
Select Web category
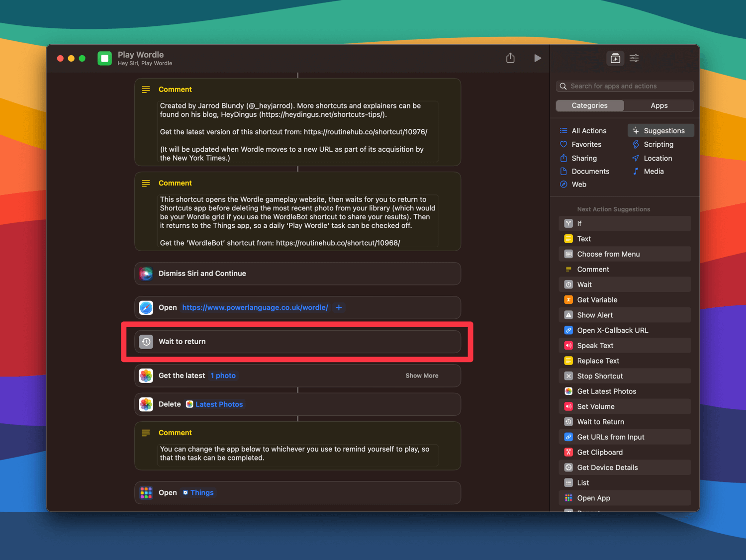point(579,184)
